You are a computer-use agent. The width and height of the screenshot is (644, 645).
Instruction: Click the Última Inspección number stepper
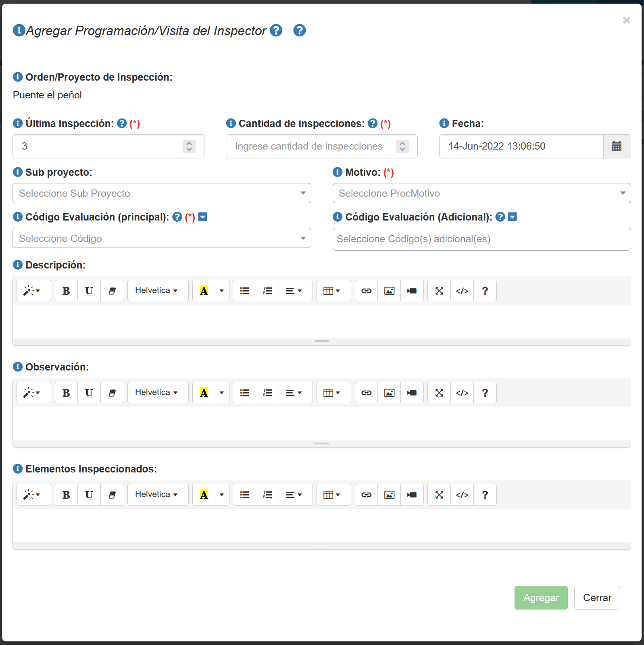coord(189,146)
